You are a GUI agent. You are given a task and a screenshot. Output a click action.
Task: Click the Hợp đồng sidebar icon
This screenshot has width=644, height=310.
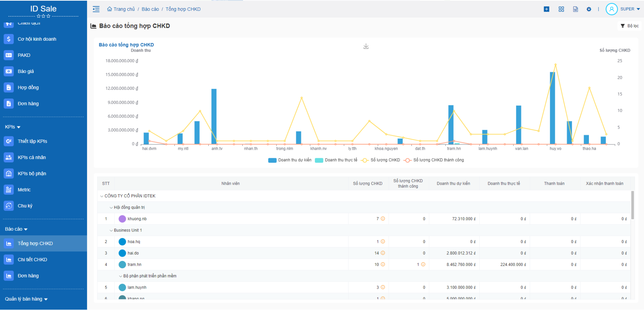9,87
